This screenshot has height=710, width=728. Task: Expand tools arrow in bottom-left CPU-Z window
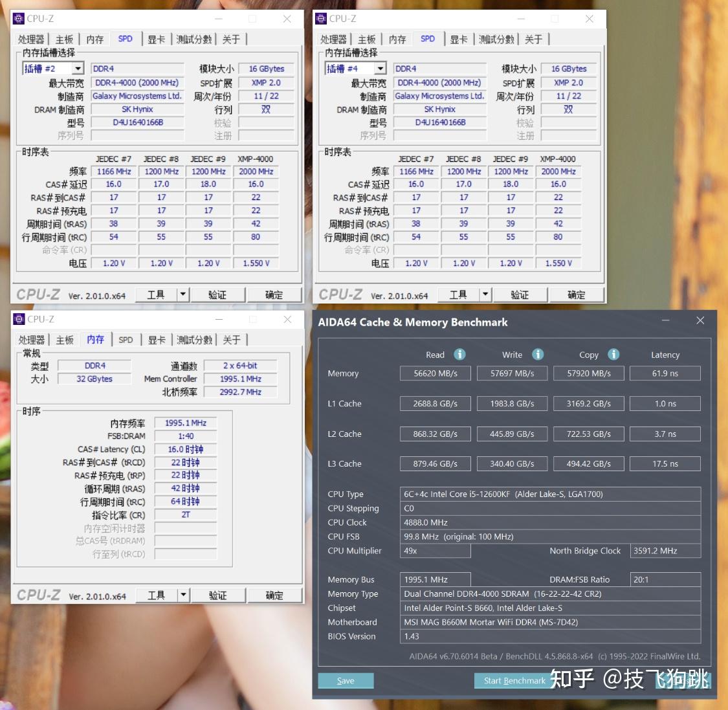[183, 595]
